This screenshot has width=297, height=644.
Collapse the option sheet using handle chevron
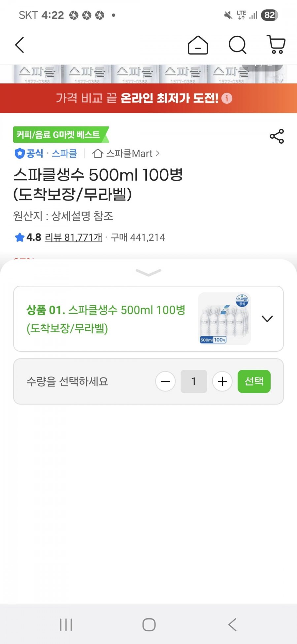pyautogui.click(x=148, y=272)
